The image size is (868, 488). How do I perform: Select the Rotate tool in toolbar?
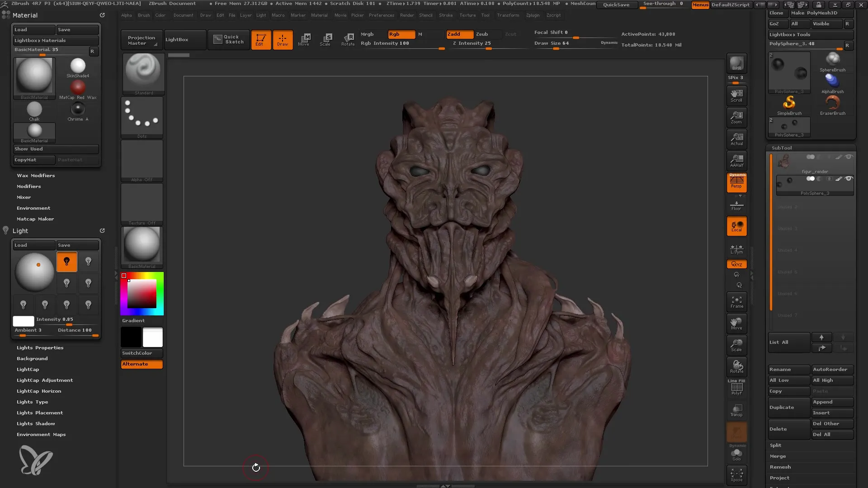point(348,39)
